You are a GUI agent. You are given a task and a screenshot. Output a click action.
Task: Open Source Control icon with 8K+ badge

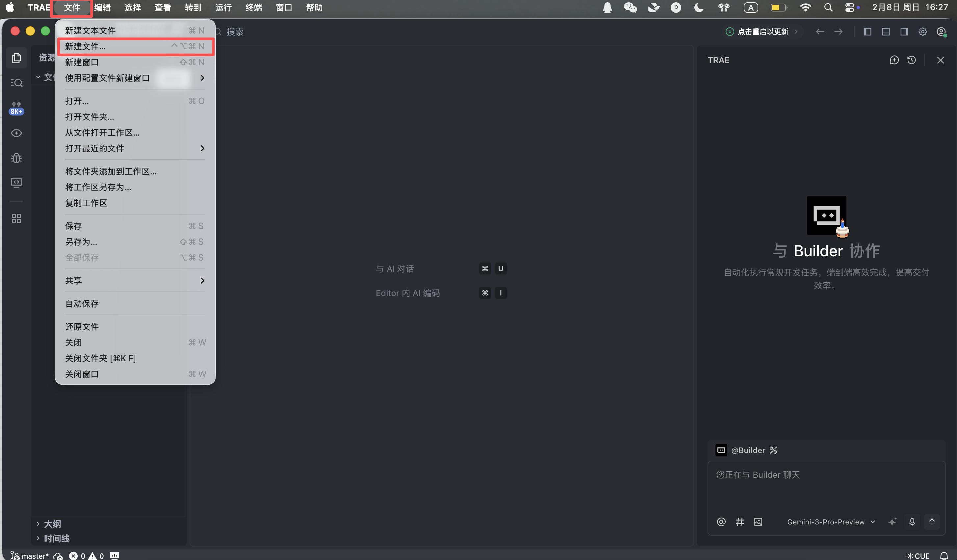coord(16,108)
